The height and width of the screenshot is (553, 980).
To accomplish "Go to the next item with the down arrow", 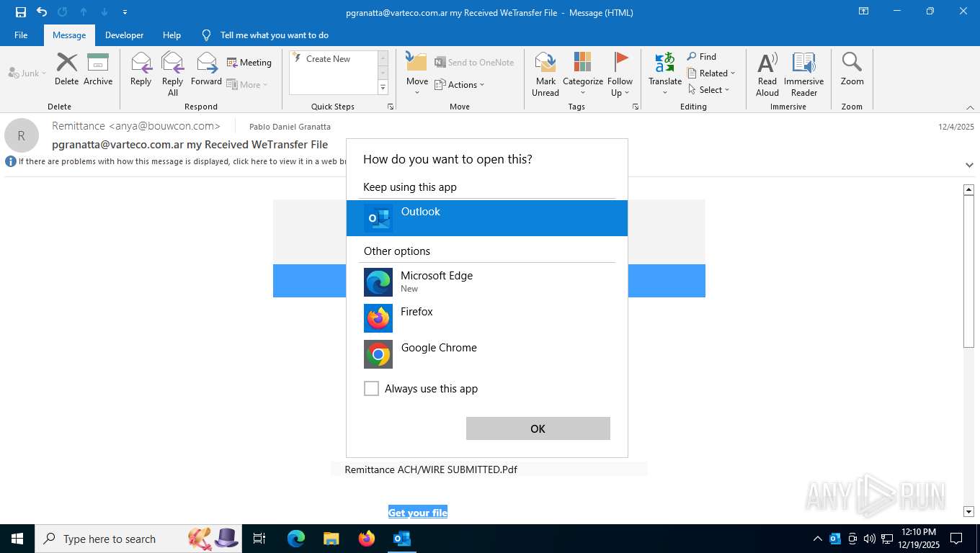I will pos(104,12).
